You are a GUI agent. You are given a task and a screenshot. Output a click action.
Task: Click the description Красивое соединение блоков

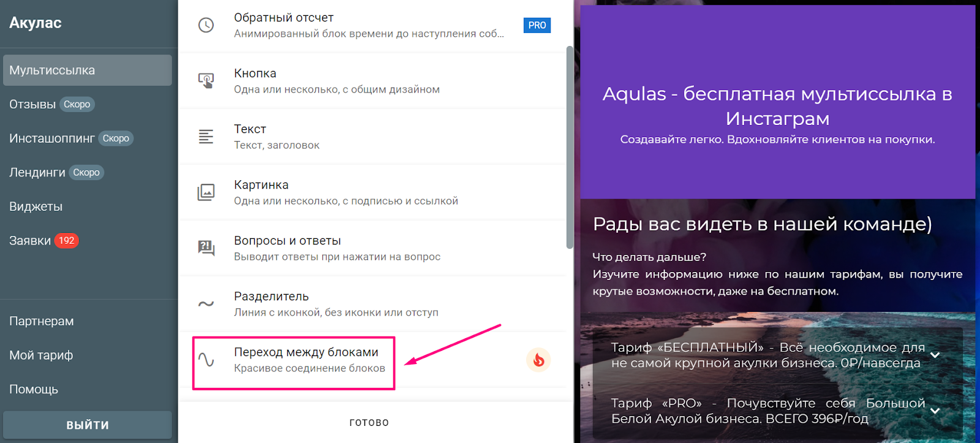pyautogui.click(x=309, y=368)
